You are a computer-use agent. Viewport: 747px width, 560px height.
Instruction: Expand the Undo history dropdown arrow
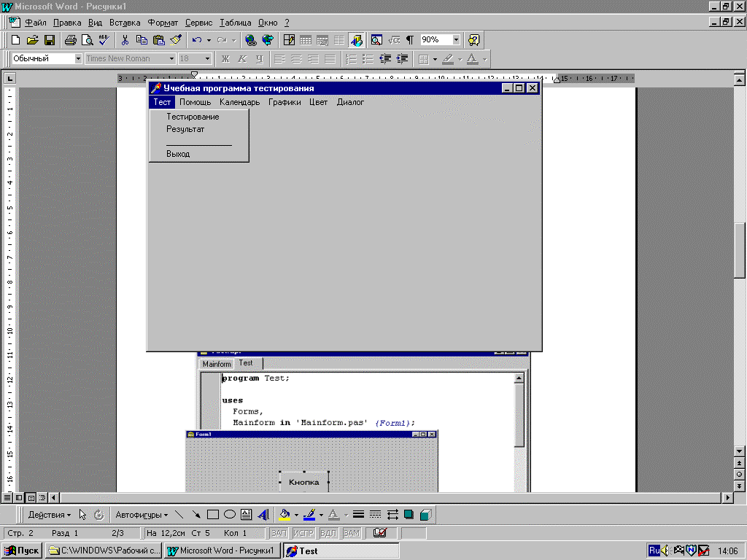(x=209, y=41)
